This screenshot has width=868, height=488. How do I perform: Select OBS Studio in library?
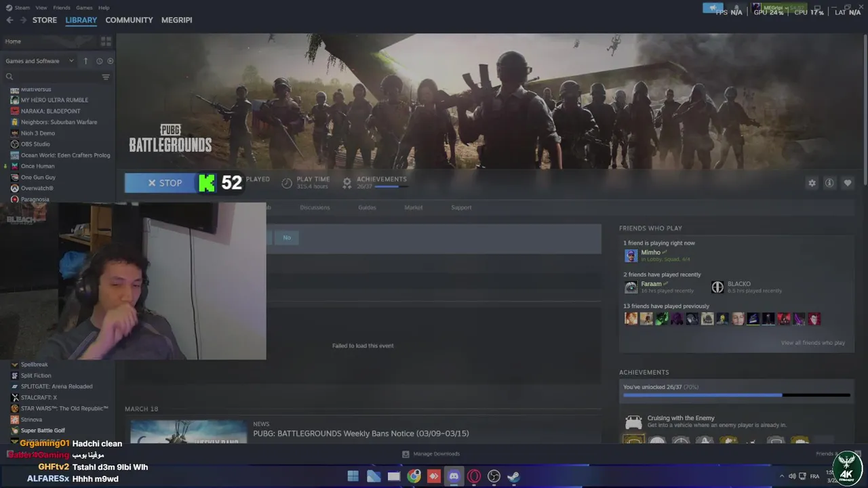(x=35, y=144)
